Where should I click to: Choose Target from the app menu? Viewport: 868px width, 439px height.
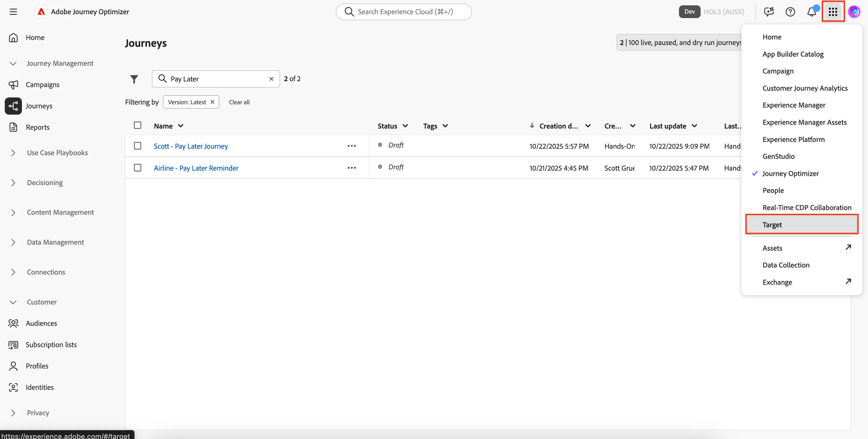coord(802,224)
